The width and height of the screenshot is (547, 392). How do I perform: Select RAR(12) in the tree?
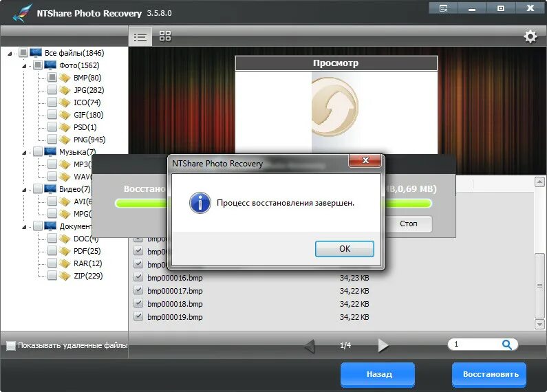pos(88,263)
